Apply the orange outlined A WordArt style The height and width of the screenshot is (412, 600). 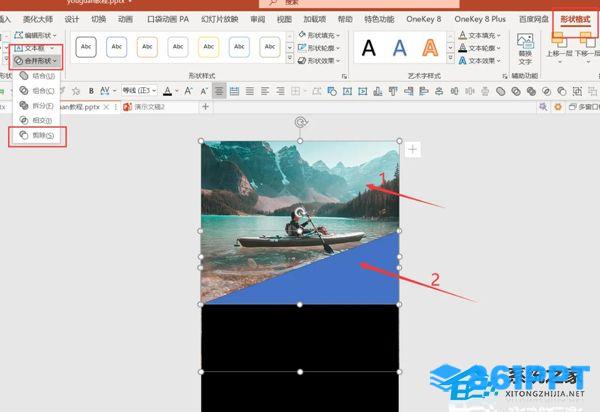(430, 48)
